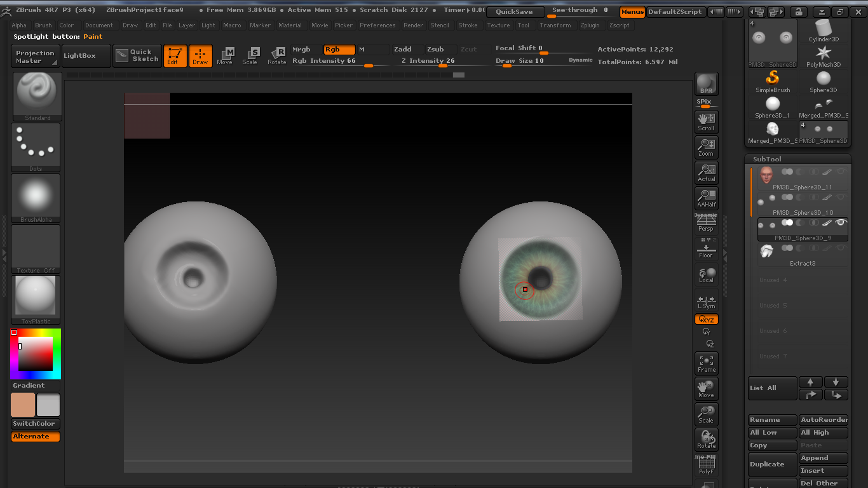This screenshot has height=488, width=868.
Task: Toggle visibility eye of Extract3 subtool
Action: point(841,248)
